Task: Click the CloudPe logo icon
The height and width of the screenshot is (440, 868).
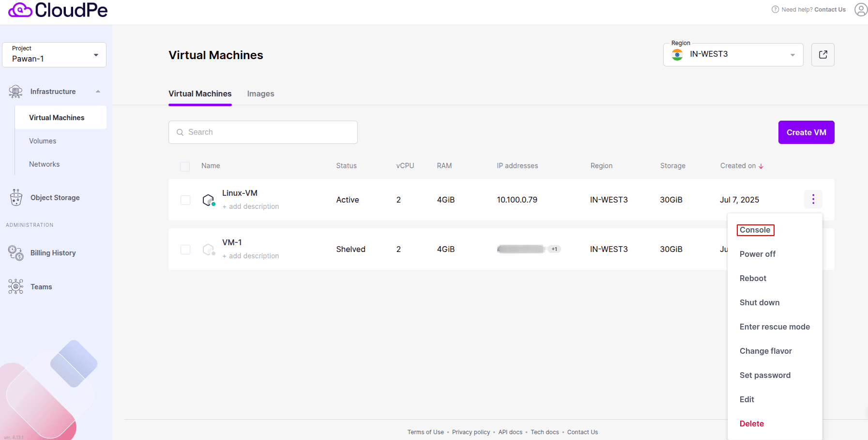Action: [20, 10]
